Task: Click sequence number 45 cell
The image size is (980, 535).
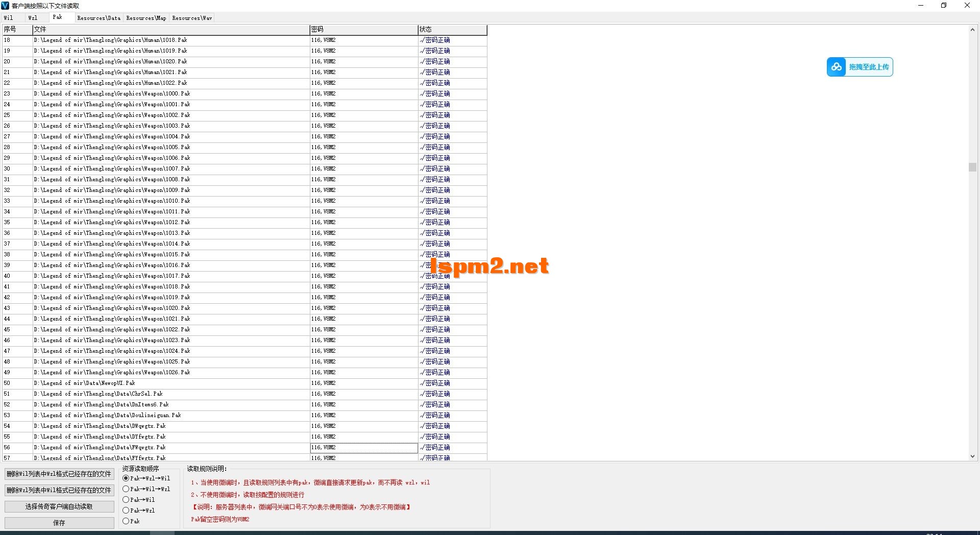Action: [x=17, y=329]
